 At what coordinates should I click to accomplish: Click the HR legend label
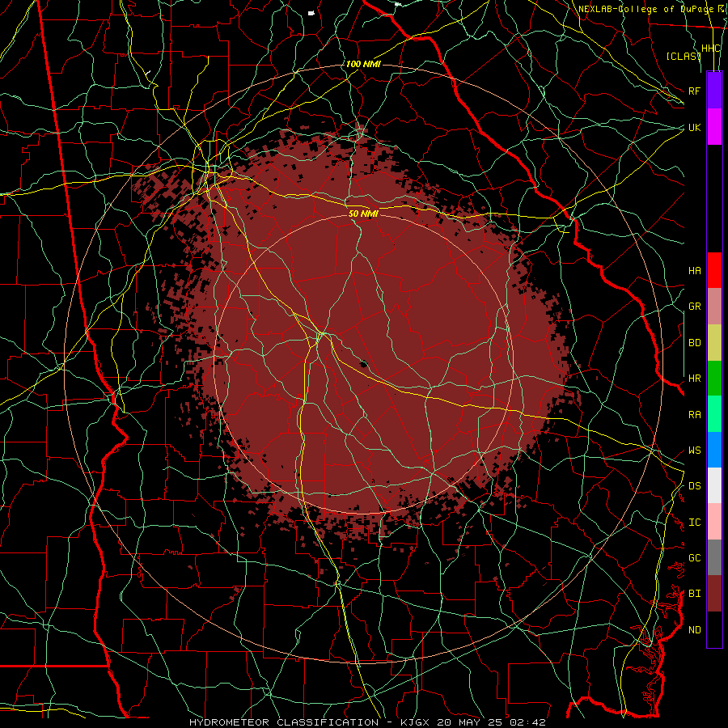pos(695,379)
